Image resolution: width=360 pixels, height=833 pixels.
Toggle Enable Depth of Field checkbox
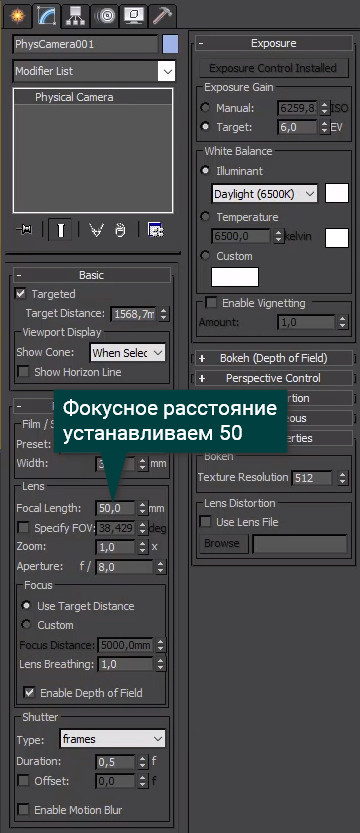coord(30,693)
